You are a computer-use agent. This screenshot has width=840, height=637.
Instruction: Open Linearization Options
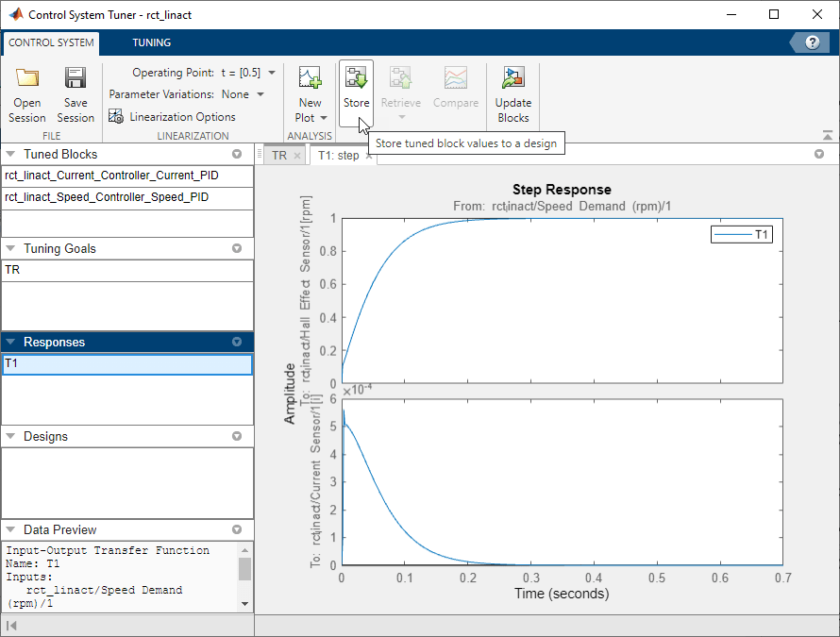172,117
